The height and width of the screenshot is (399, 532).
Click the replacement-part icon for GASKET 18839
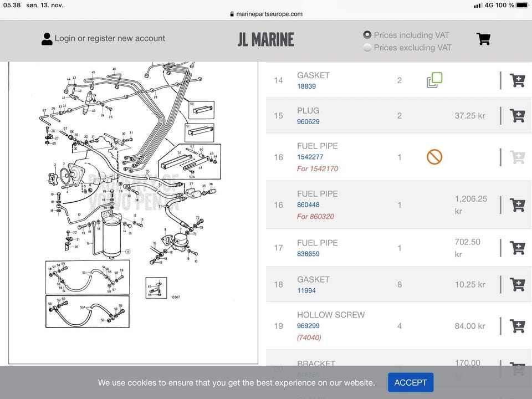434,80
